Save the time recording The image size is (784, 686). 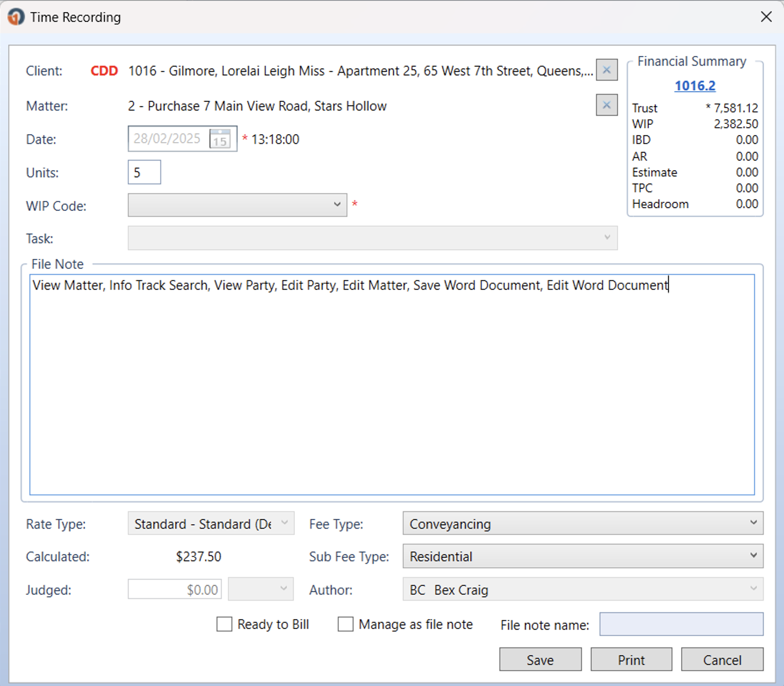point(540,660)
